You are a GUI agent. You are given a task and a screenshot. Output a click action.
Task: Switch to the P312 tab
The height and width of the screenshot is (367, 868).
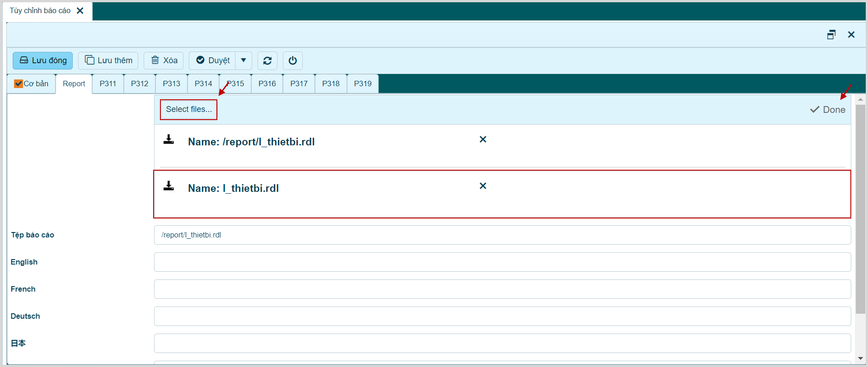pos(140,84)
